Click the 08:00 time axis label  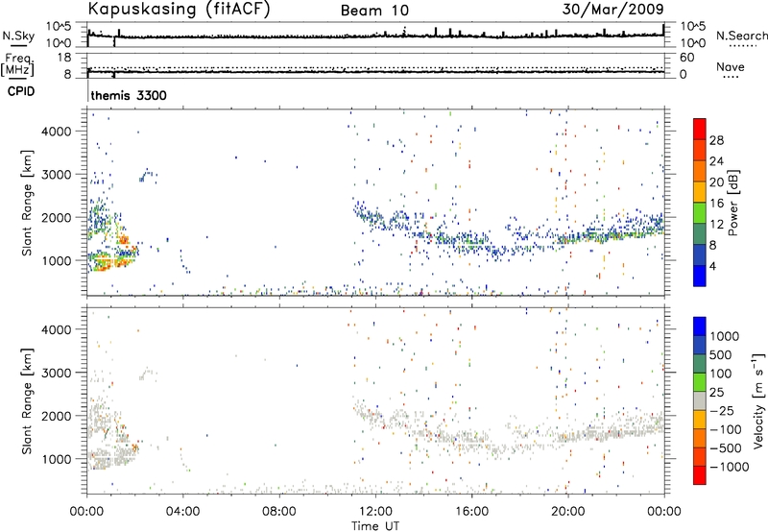tap(279, 512)
